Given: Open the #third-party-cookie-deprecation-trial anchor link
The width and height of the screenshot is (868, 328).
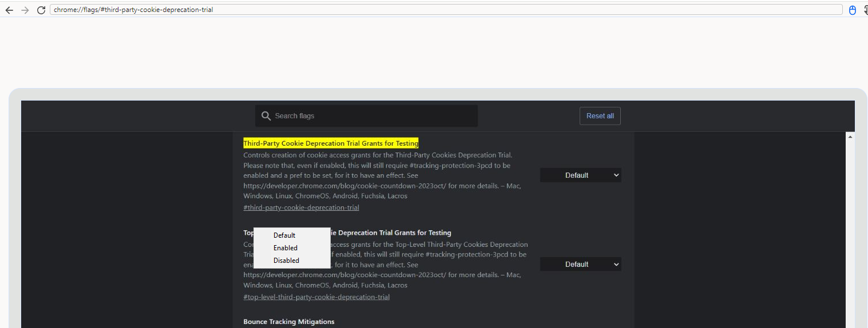Looking at the screenshot, I should point(301,207).
